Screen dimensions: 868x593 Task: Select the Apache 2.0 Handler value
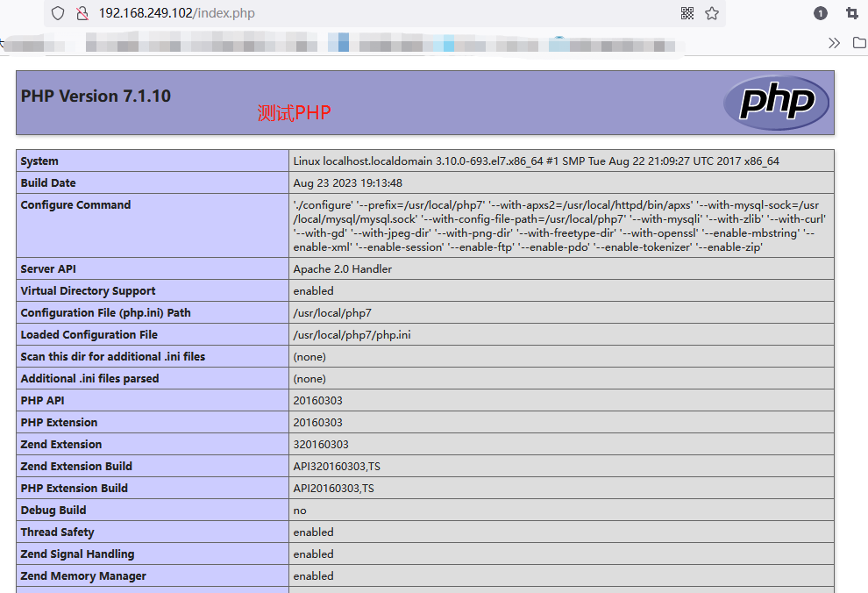[343, 269]
